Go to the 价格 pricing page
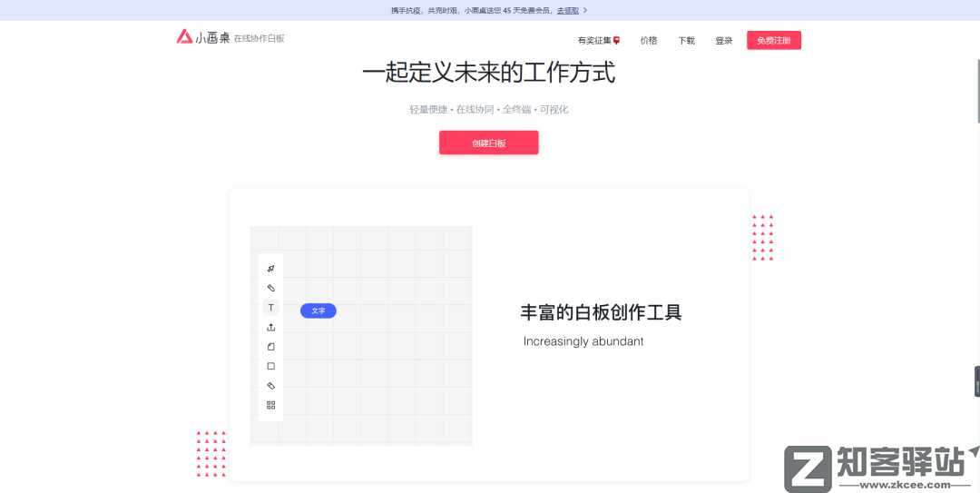 click(649, 41)
